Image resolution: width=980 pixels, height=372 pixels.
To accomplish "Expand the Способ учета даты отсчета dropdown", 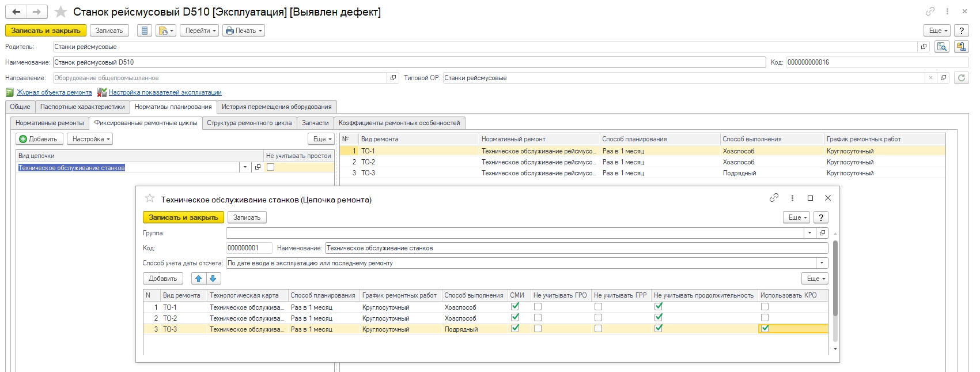I will (x=822, y=263).
